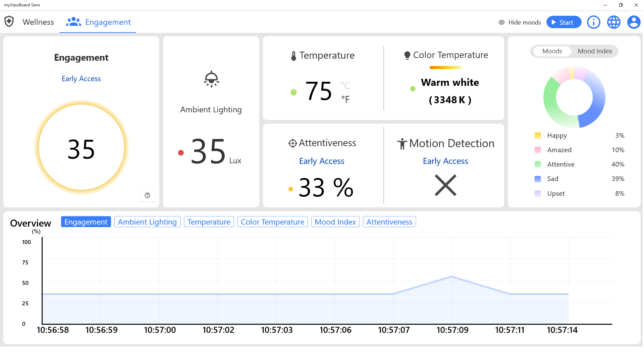Show the Color Temperature overview graph
The width and height of the screenshot is (644, 362).
(272, 222)
